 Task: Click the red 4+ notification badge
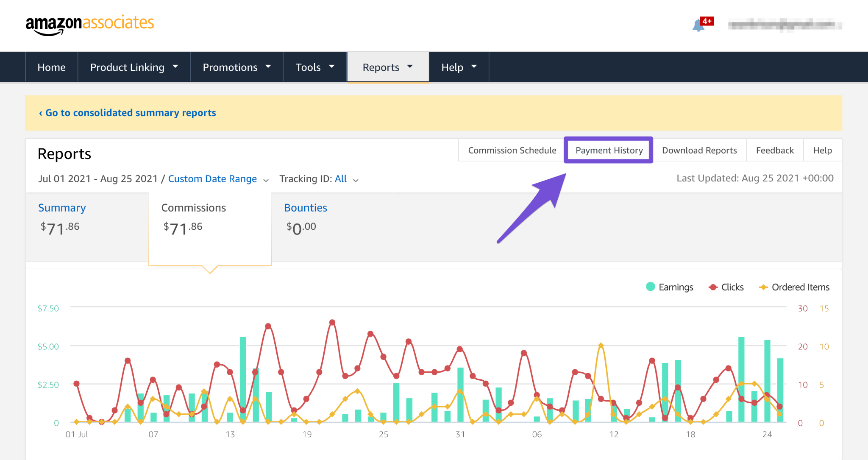pyautogui.click(x=707, y=21)
